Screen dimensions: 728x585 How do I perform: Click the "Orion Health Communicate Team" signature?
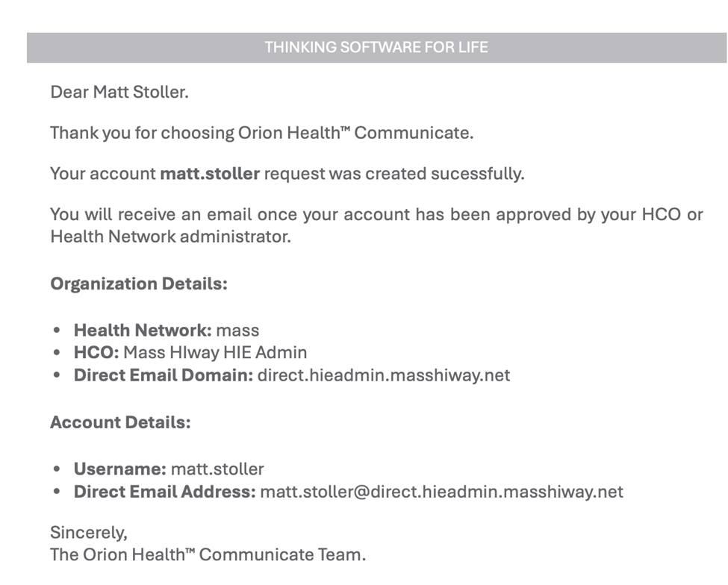(208, 555)
